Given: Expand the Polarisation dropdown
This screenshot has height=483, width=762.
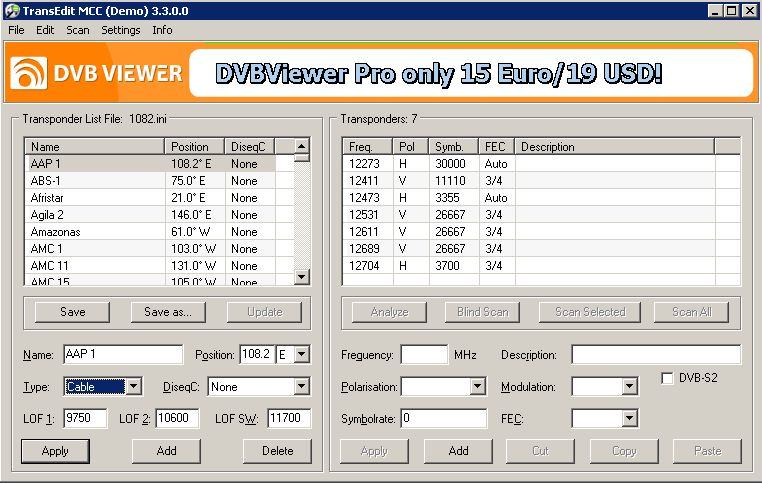Looking at the screenshot, I should [478, 387].
